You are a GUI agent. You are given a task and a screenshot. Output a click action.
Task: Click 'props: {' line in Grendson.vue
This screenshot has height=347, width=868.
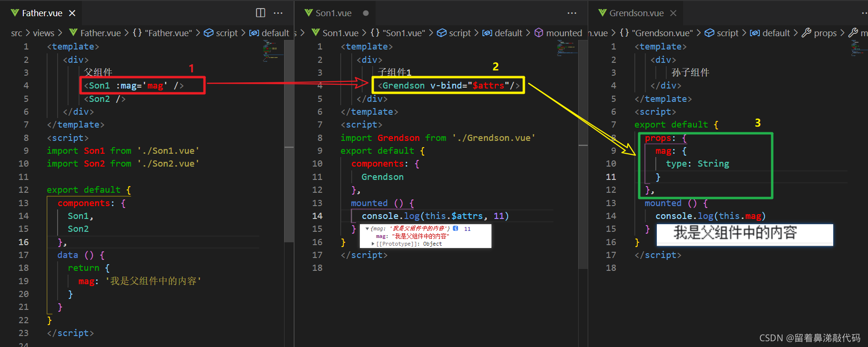click(665, 138)
